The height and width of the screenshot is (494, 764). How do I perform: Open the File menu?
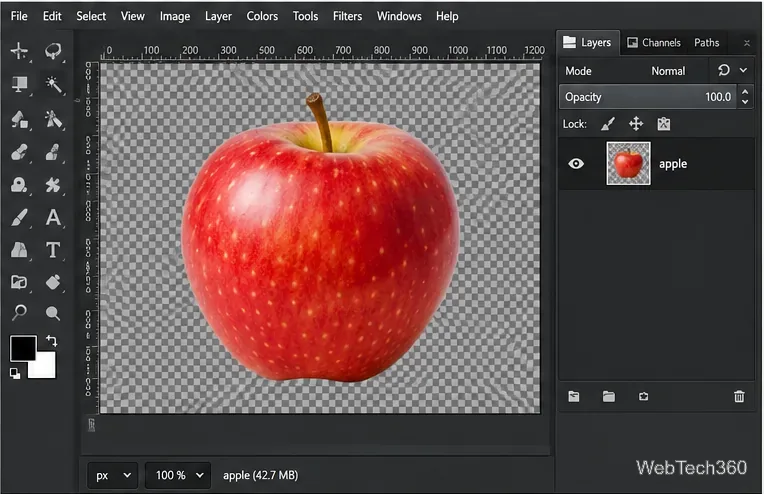19,16
